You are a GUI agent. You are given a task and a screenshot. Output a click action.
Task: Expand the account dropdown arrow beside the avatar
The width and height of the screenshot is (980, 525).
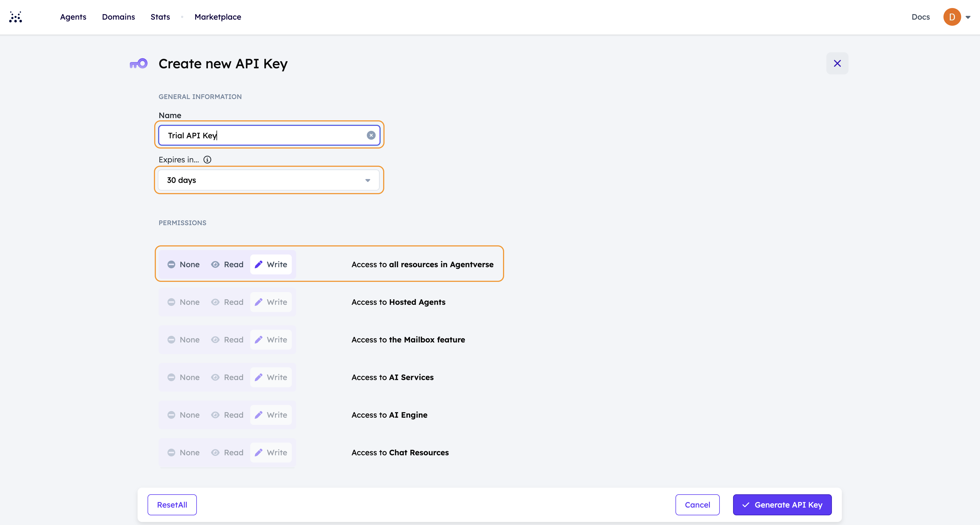pos(968,17)
